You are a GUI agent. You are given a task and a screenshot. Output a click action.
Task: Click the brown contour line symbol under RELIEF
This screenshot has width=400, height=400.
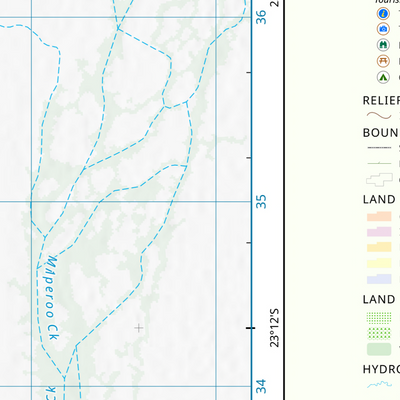[379, 116]
